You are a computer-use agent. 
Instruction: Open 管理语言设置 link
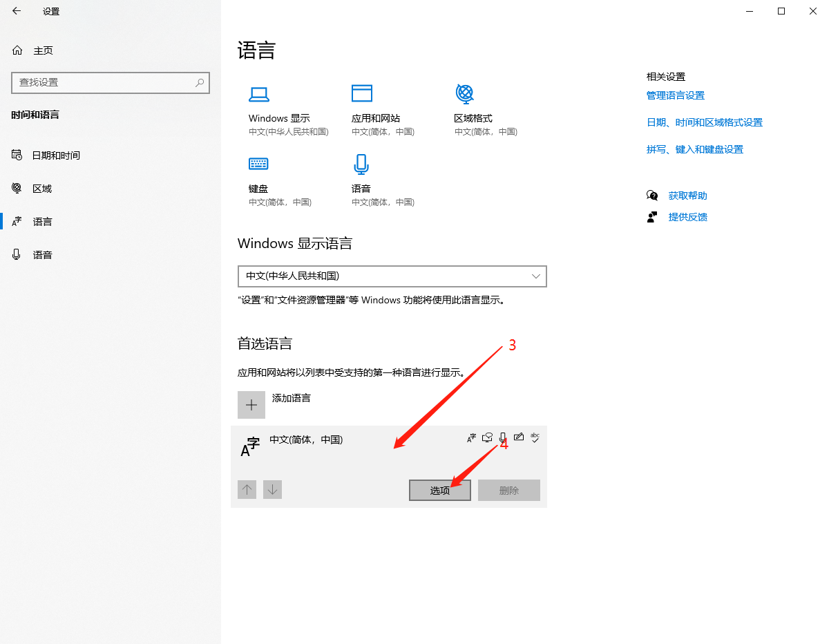[x=676, y=95]
